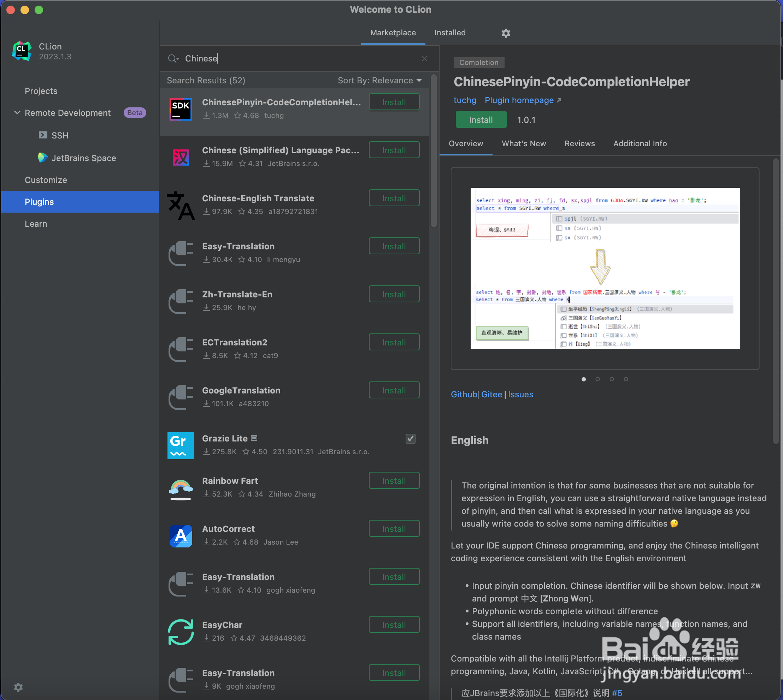
Task: Click the ChinesePinyin SDK plugin icon
Action: [x=181, y=109]
